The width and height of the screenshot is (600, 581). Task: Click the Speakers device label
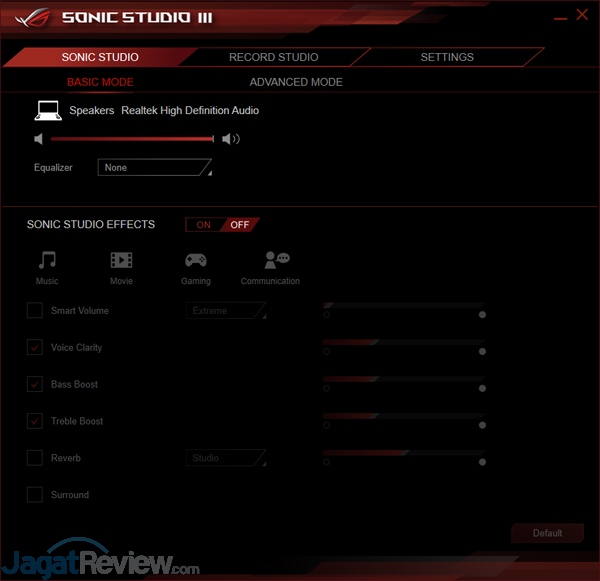[x=91, y=110]
